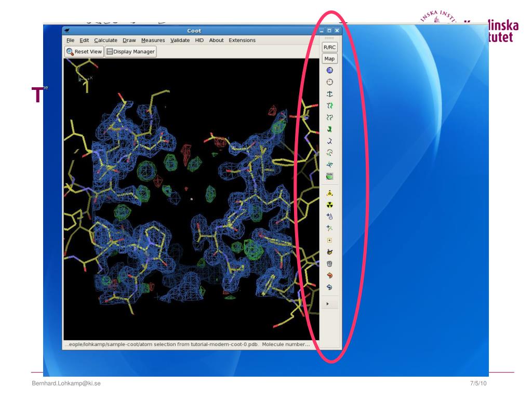Click the Bernhard.Lohkamp@ki.se footer text
This screenshot has height=399, width=532.
[66, 383]
